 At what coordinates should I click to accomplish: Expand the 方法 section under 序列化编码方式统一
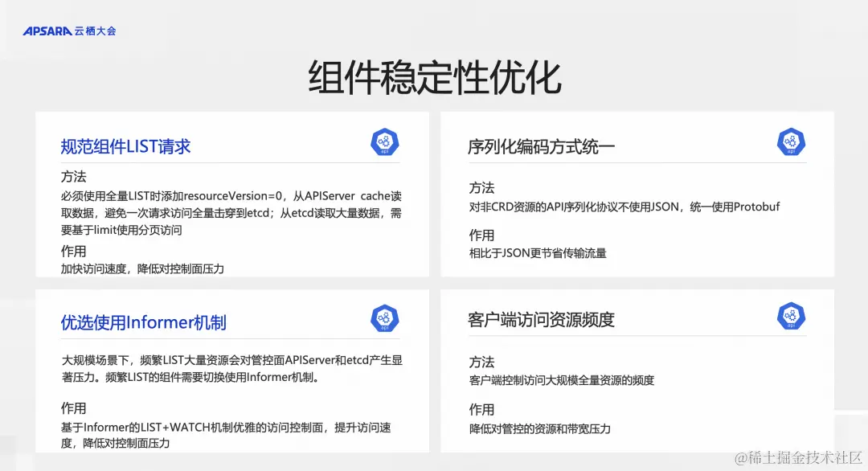[481, 187]
